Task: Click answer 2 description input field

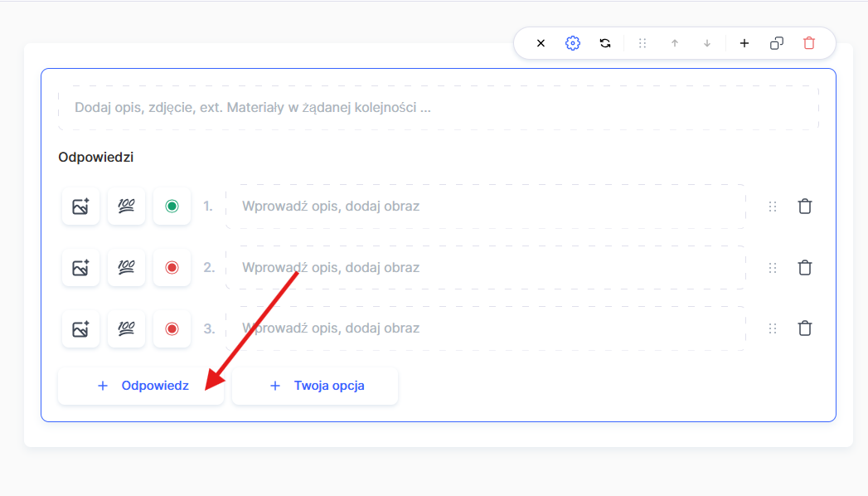Action: click(x=485, y=268)
